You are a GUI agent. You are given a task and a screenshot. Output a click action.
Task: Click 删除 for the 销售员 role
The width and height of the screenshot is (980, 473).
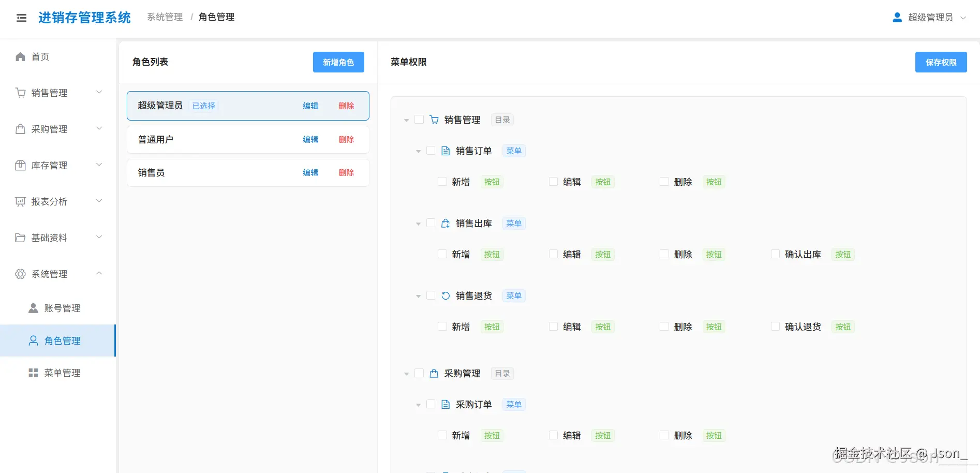click(x=346, y=172)
